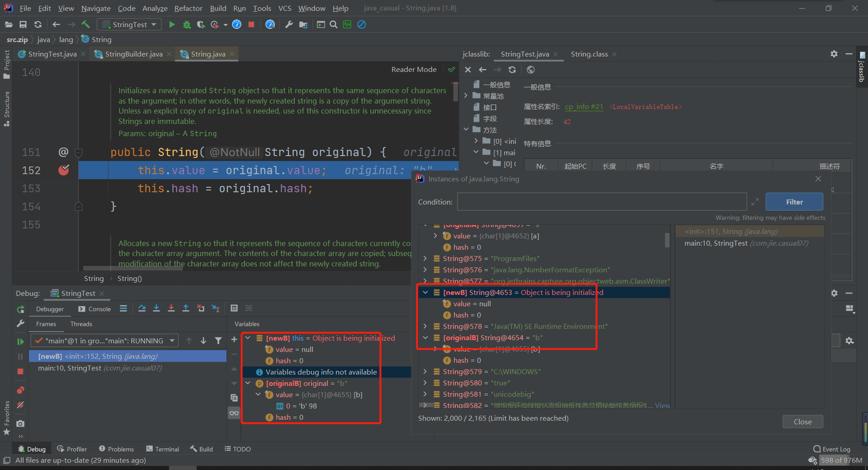The width and height of the screenshot is (868, 470).
Task: Toggle the glasses Show Watches icon in Variables
Action: pyautogui.click(x=234, y=413)
